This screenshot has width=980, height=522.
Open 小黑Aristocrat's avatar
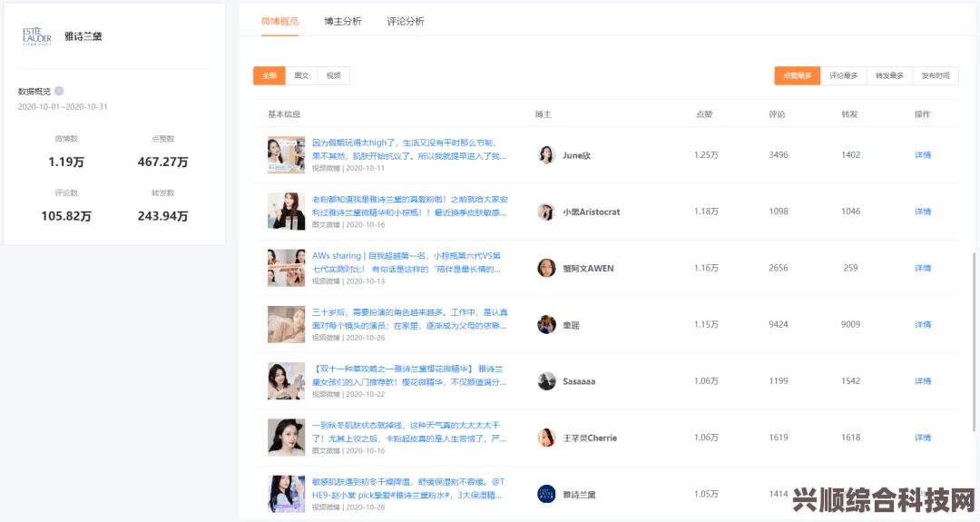[546, 212]
